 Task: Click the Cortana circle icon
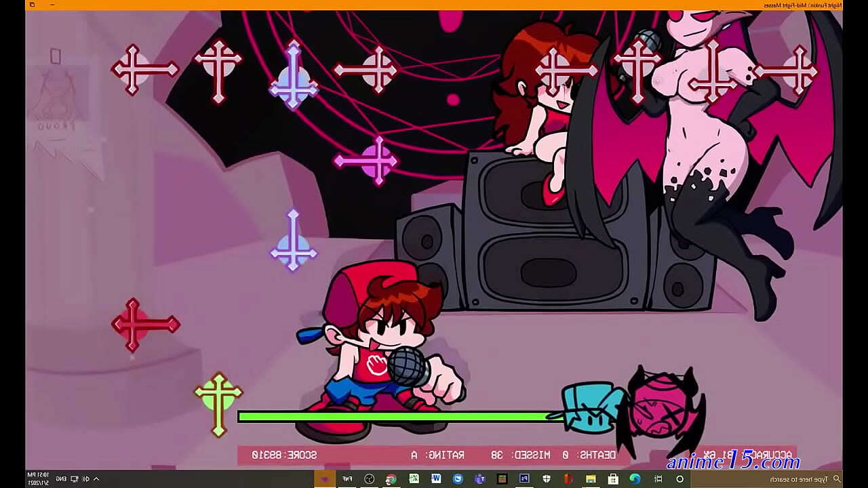[x=679, y=479]
